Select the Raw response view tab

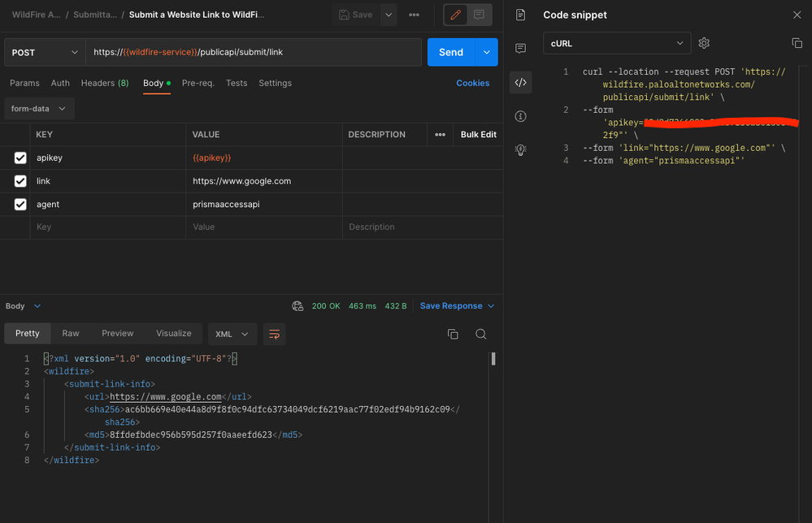tap(71, 333)
